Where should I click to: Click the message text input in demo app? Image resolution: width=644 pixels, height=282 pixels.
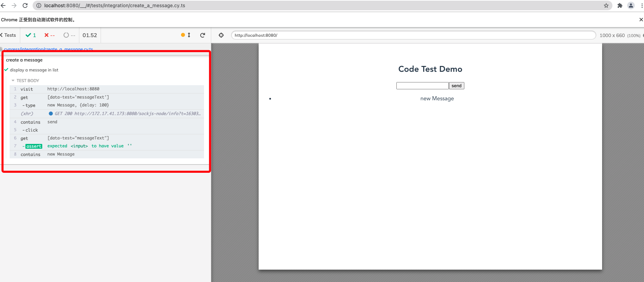(422, 86)
